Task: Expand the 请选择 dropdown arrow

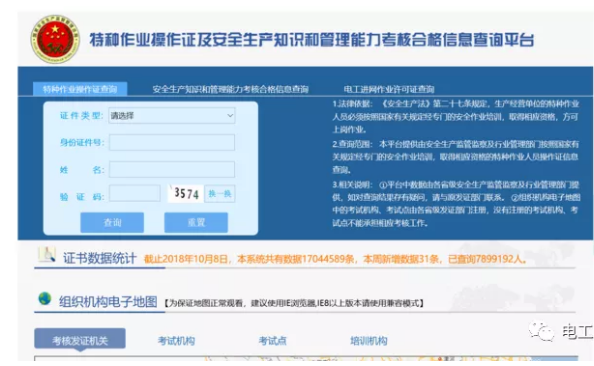Action: [x=230, y=116]
